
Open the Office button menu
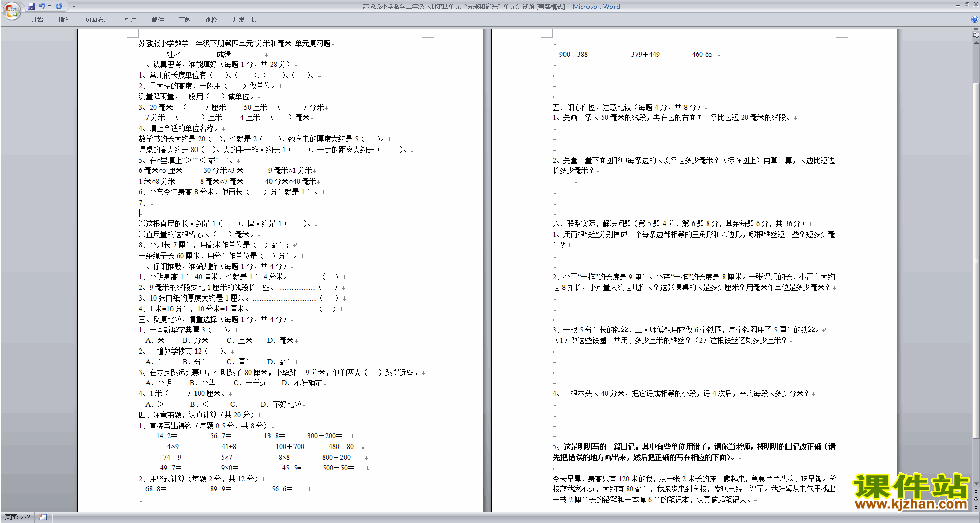click(11, 10)
